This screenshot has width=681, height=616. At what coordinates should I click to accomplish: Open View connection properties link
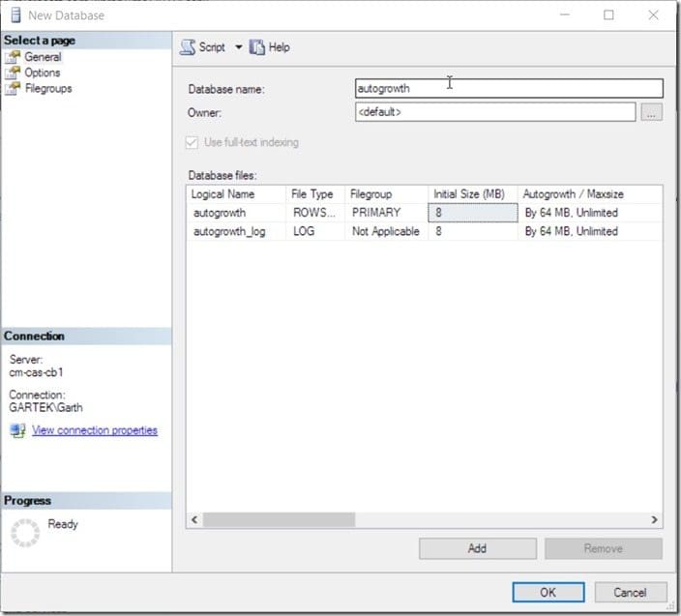(x=95, y=430)
